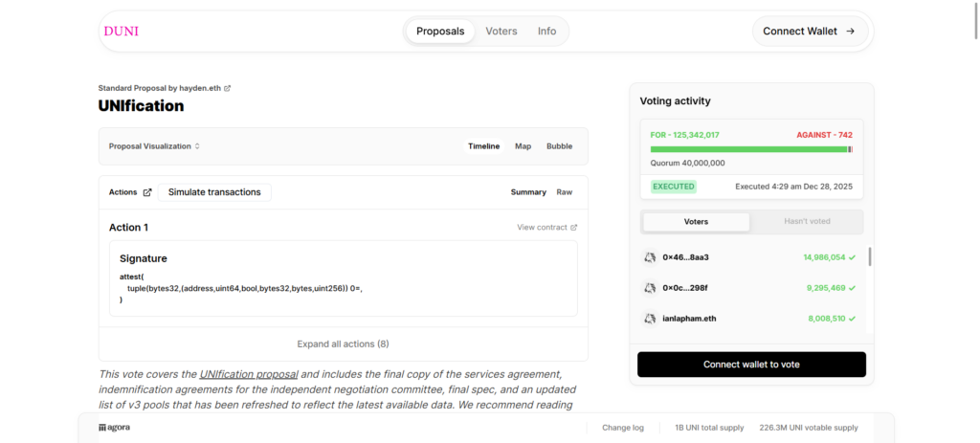980x443 pixels.
Task: Click avatar of voter 0x46...8aa3
Action: coord(649,257)
